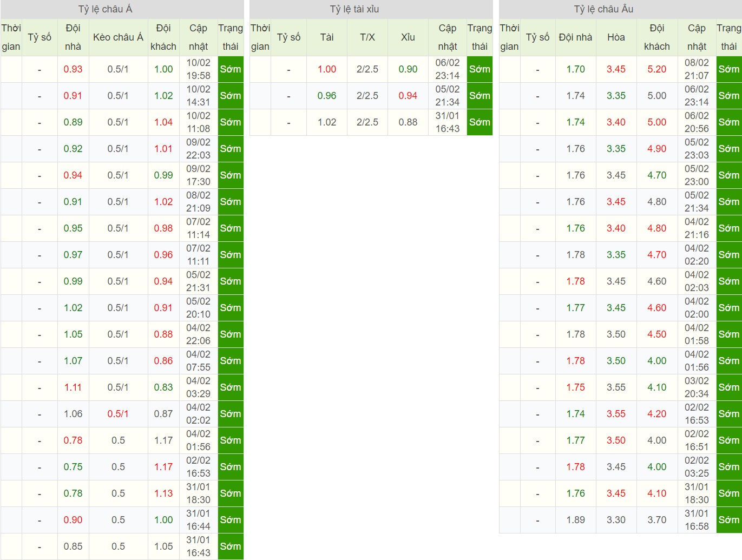Click home odds 0.75 in châu Á table
The image size is (742, 560).
(73, 467)
